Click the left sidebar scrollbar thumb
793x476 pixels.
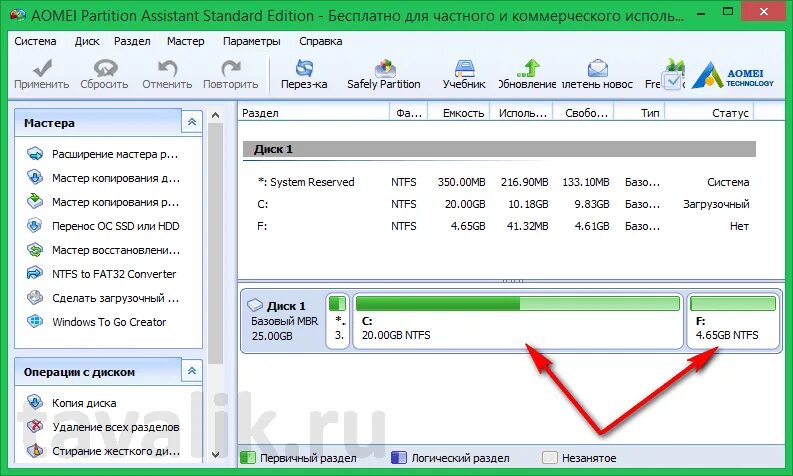[x=215, y=244]
